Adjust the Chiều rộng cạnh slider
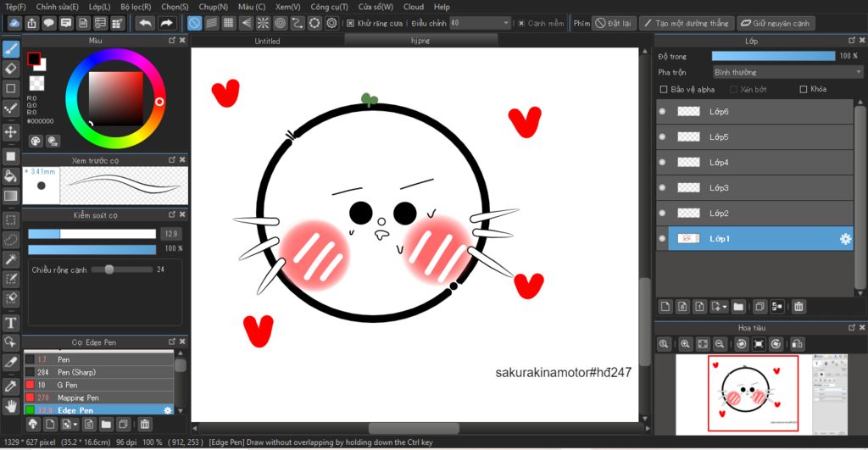The image size is (868, 450). pyautogui.click(x=122, y=269)
